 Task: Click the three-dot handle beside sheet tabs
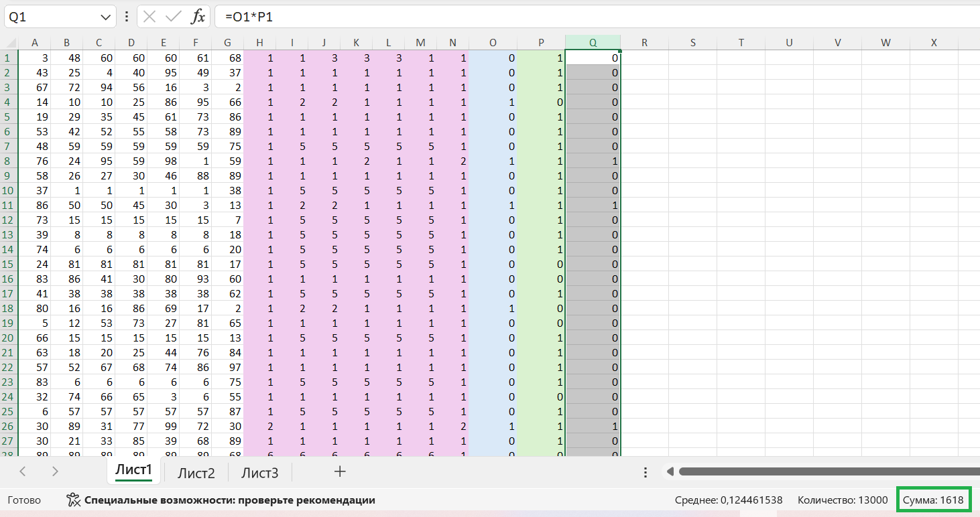point(645,472)
